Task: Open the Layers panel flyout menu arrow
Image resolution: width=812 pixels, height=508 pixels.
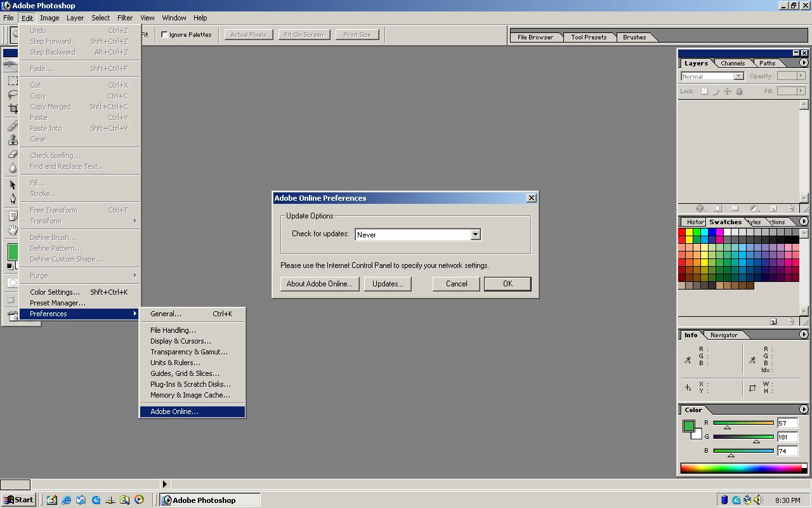Action: [804, 63]
